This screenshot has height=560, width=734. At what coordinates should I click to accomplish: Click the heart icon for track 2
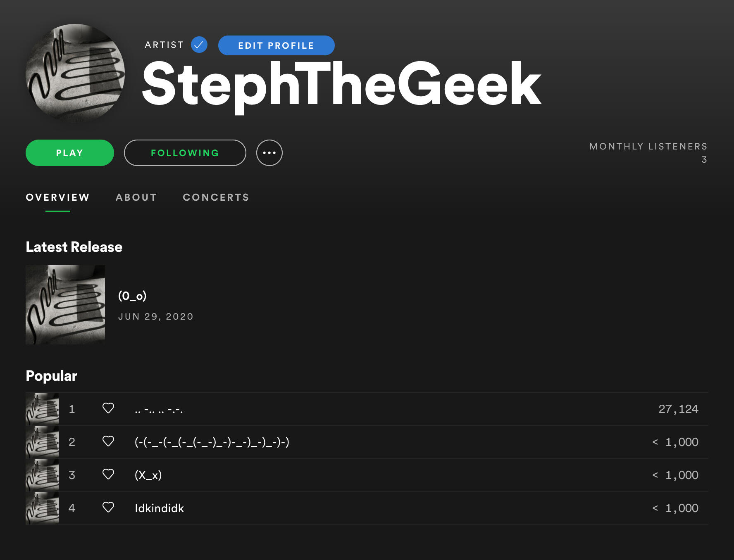108,441
